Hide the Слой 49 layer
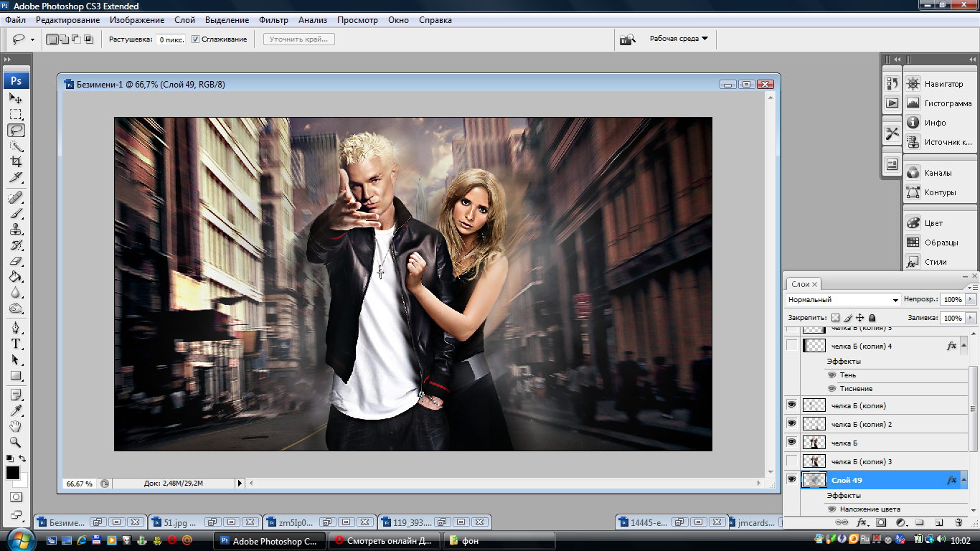980x551 pixels. (792, 480)
